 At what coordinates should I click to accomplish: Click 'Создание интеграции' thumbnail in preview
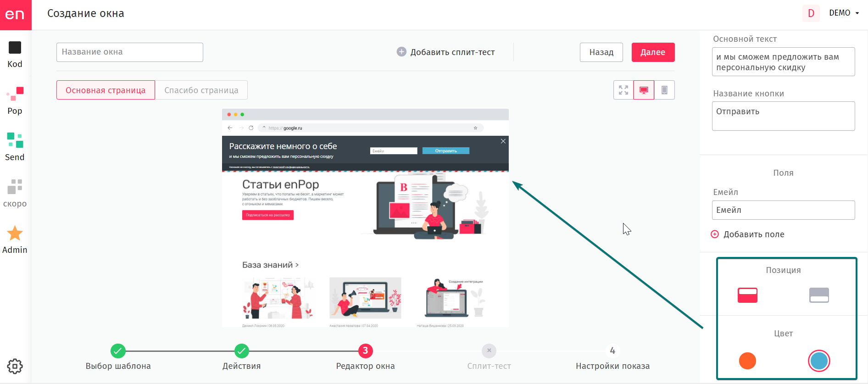coord(453,298)
